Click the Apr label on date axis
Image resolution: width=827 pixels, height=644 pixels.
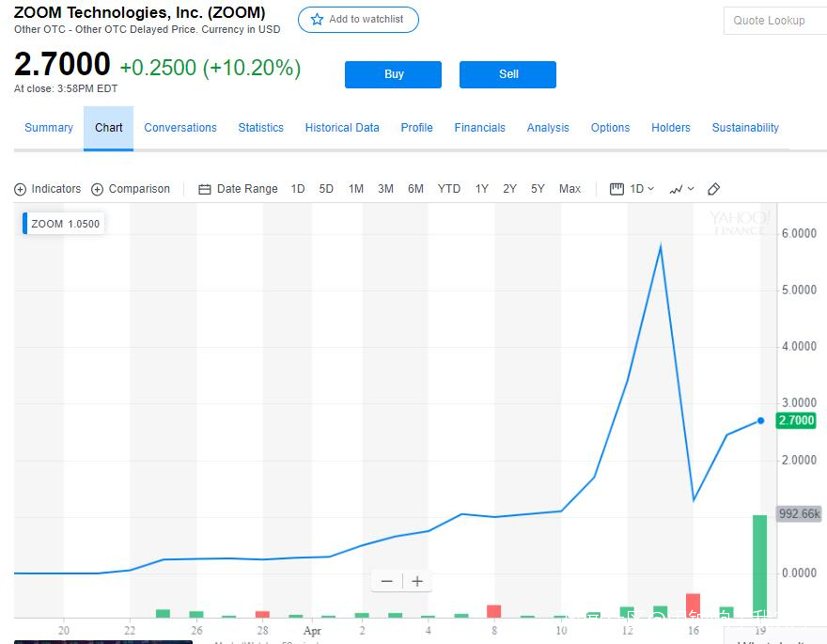312,630
